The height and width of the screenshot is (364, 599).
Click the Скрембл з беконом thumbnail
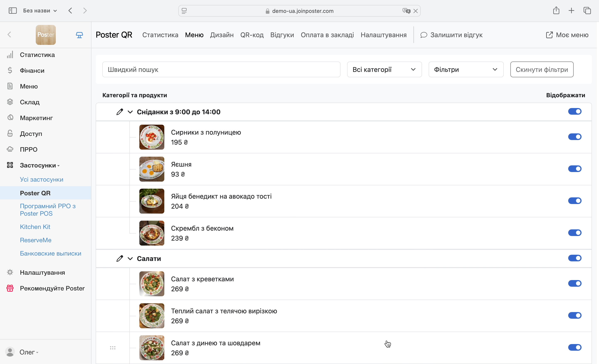pos(152,233)
